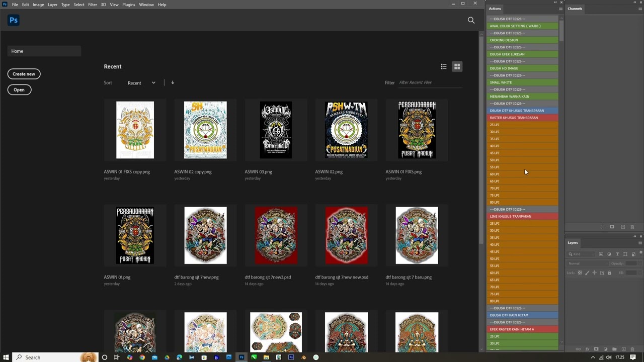Open the Sort Recent dropdown
The height and width of the screenshot is (362, 644).
click(141, 82)
